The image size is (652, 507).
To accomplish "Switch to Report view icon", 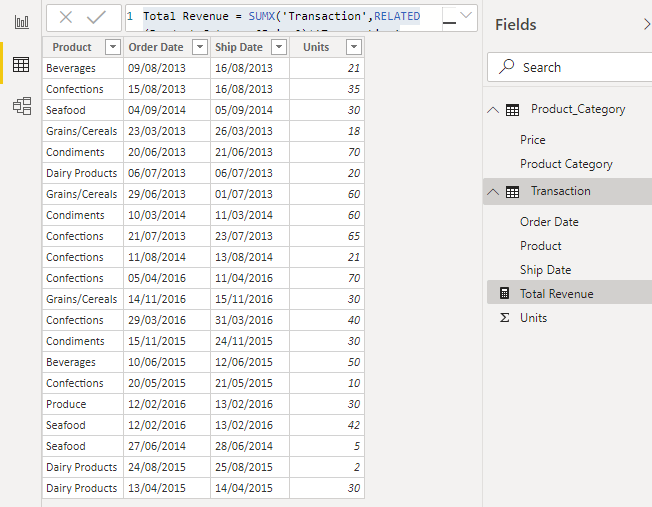I will coord(22,22).
